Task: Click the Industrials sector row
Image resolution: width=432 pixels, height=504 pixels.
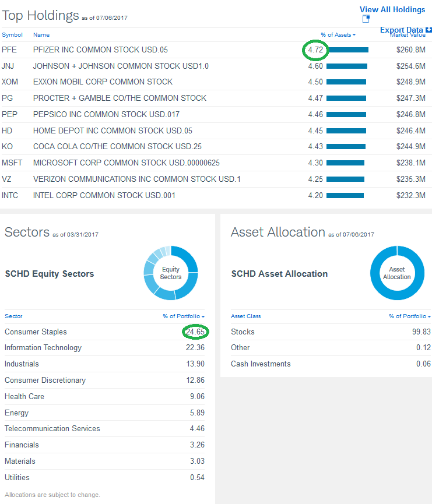Action: pos(104,364)
